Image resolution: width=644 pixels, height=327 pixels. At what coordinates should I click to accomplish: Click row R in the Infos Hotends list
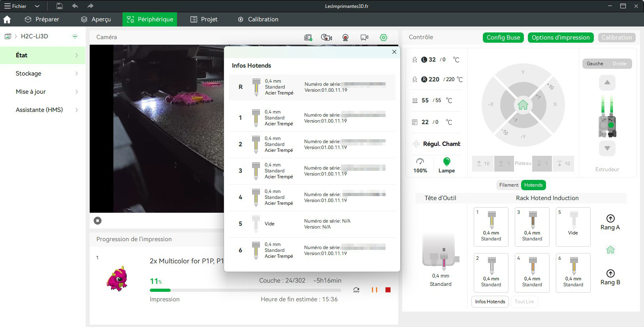point(312,87)
